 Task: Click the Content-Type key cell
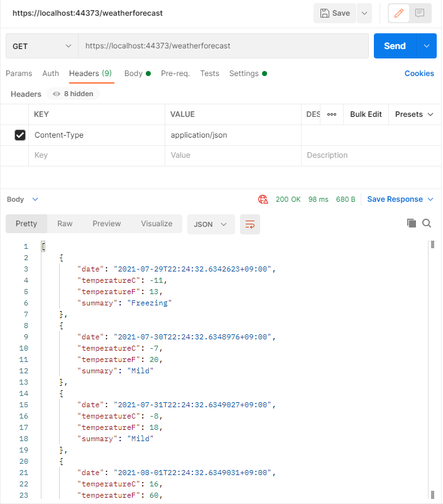pyautogui.click(x=96, y=135)
